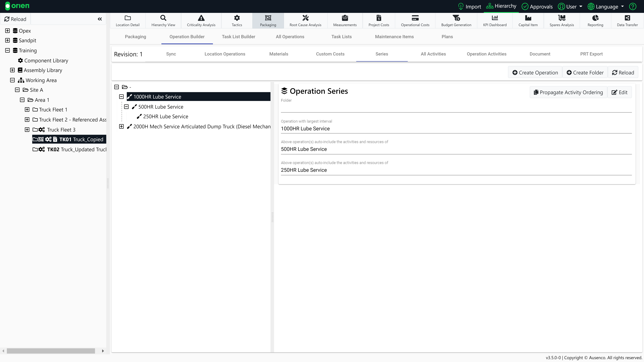This screenshot has width=644, height=362.
Task: Click Edit in Operation Series panel
Action: click(620, 92)
